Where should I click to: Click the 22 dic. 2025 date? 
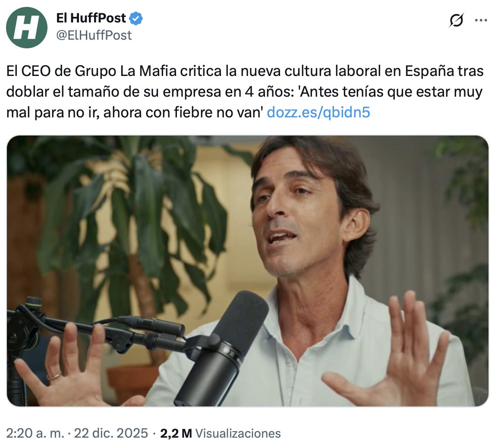pyautogui.click(x=111, y=433)
